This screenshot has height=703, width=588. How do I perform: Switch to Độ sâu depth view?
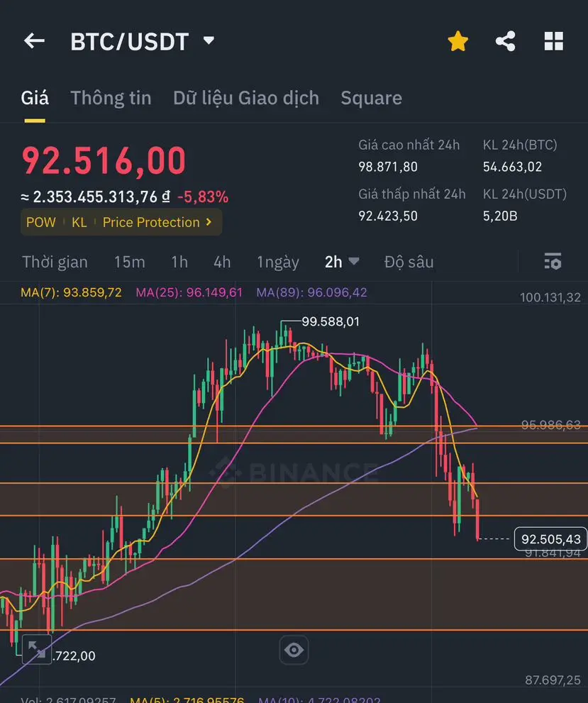tap(409, 262)
